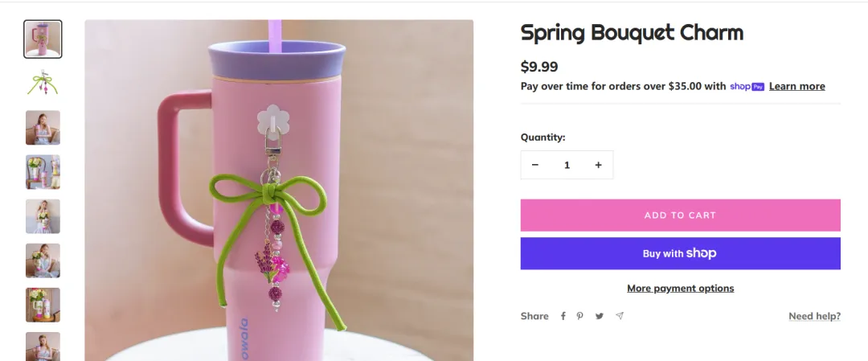The width and height of the screenshot is (868, 361).
Task: Show the sixth gallery thumbnail
Action: 43,260
